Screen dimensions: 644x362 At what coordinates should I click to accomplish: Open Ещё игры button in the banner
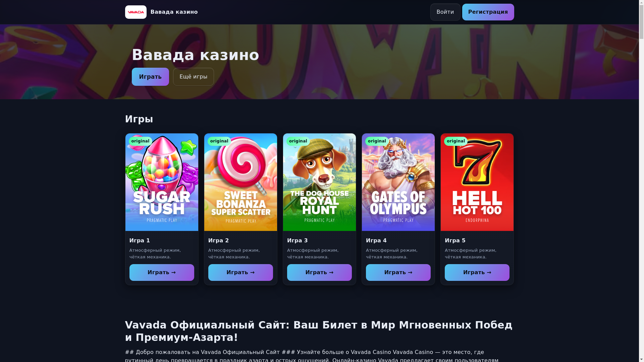click(194, 77)
